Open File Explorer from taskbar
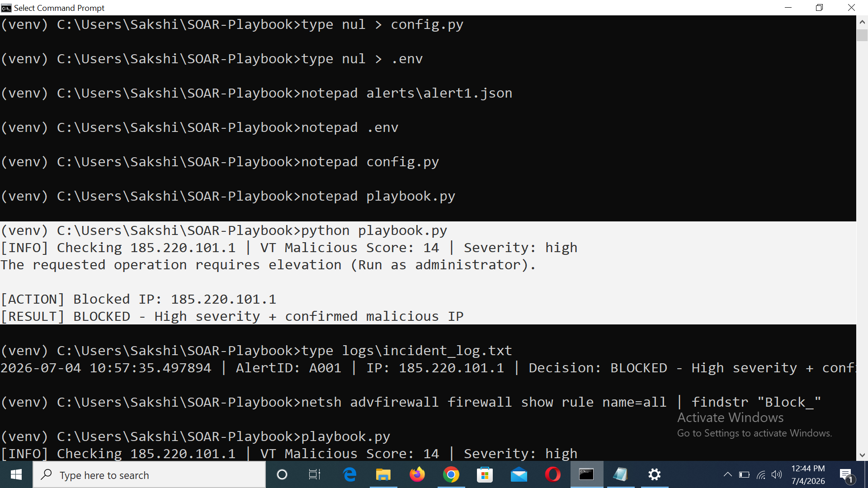 [383, 474]
